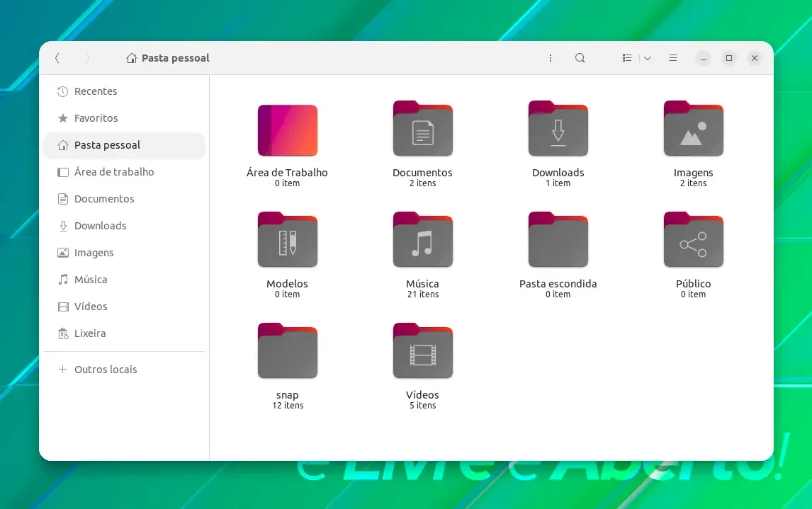Open Downloads in sidebar
Screen dimensions: 812x509
(x=124, y=226)
